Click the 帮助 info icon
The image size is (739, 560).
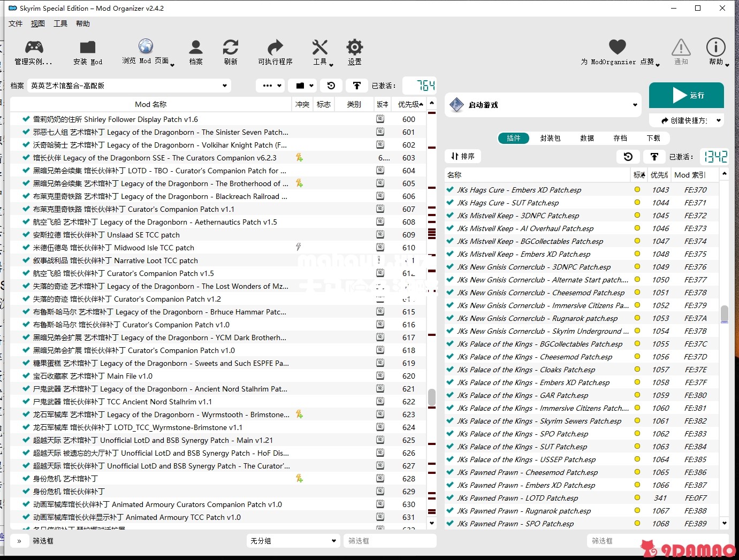(x=715, y=48)
